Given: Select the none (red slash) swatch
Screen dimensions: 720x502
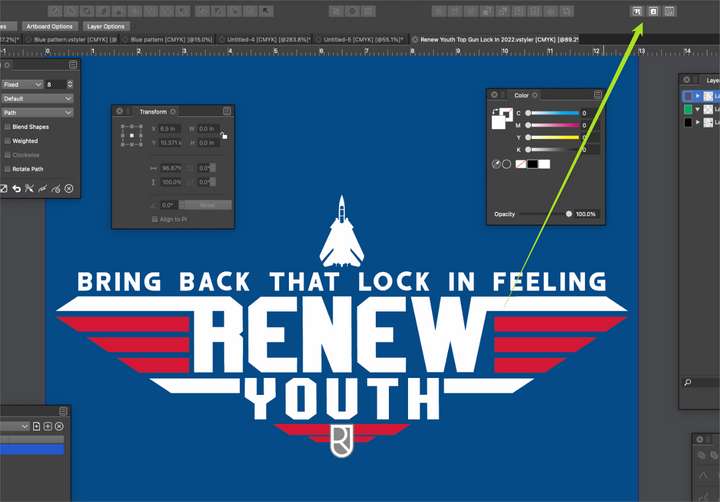Looking at the screenshot, I should pos(521,164).
